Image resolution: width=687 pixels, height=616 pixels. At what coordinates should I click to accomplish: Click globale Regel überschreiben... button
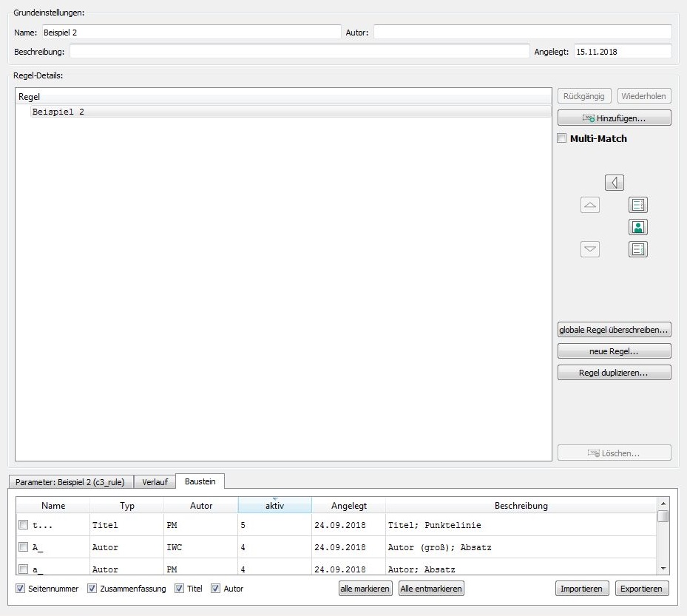pos(615,330)
